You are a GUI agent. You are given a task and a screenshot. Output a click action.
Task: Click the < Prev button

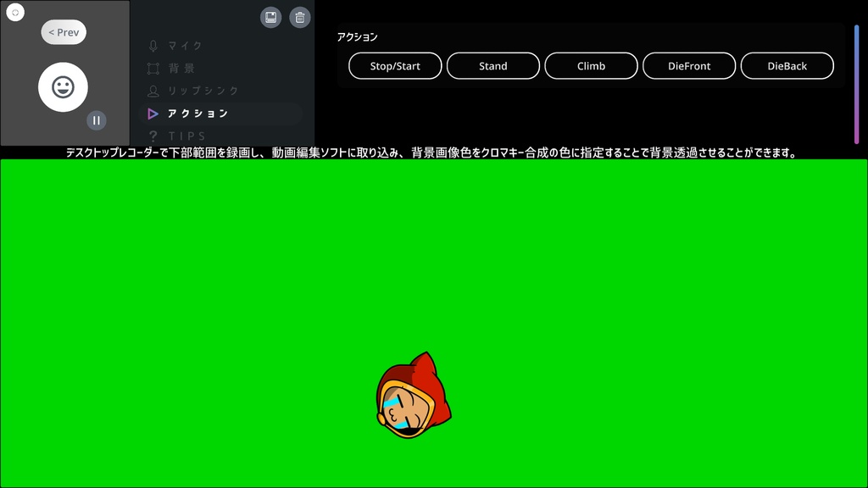(x=63, y=31)
